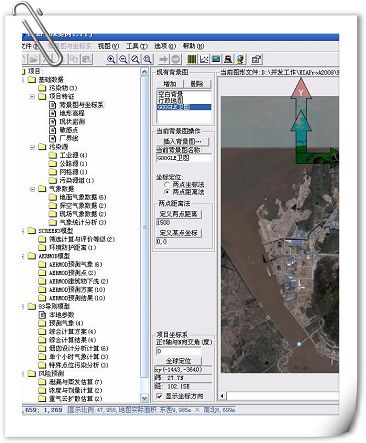Click the 网格源 folder icon
Viewport: 366px width, 443px height.
[x=53, y=172]
